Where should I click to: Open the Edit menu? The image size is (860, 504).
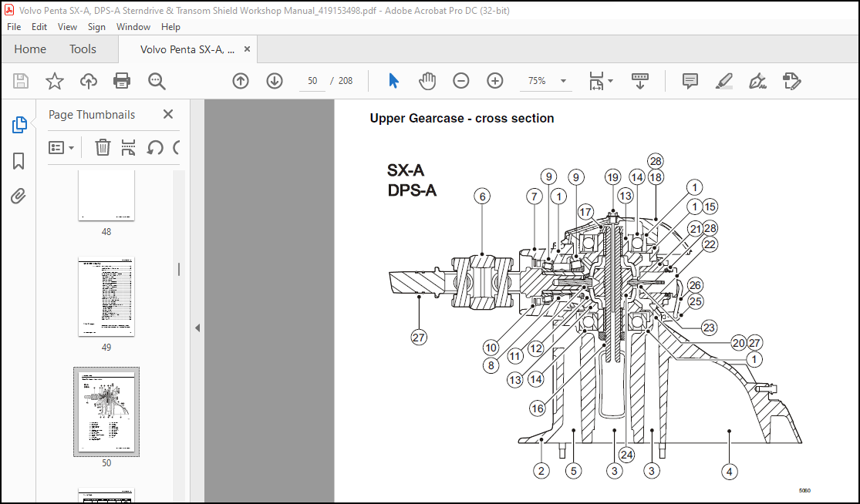point(39,27)
